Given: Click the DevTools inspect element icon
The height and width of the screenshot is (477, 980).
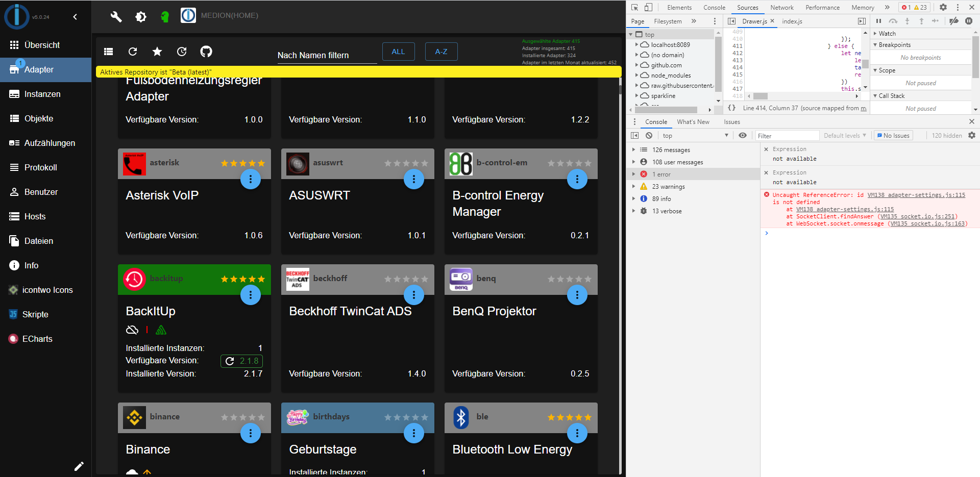Looking at the screenshot, I should tap(635, 7).
